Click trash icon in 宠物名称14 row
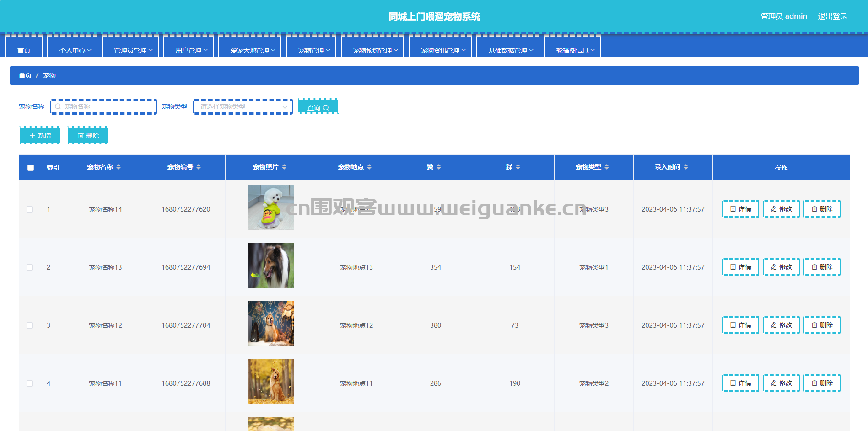Screen dimensions: 868x431 [x=814, y=209]
